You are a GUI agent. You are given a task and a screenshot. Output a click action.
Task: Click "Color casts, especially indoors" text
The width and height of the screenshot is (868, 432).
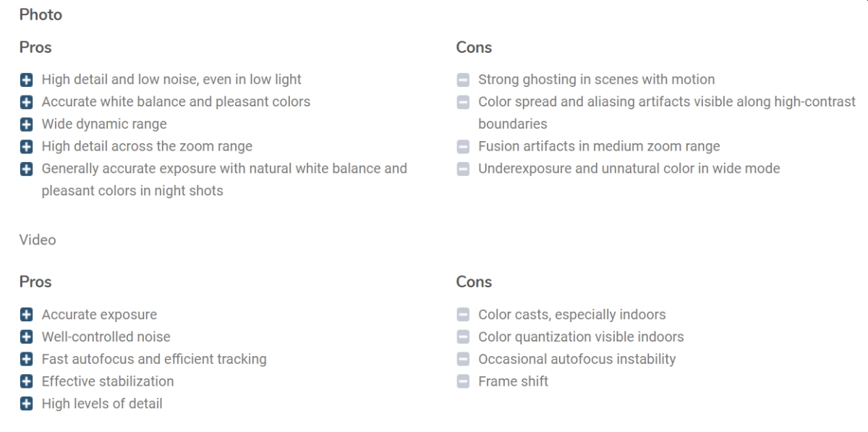(x=571, y=315)
